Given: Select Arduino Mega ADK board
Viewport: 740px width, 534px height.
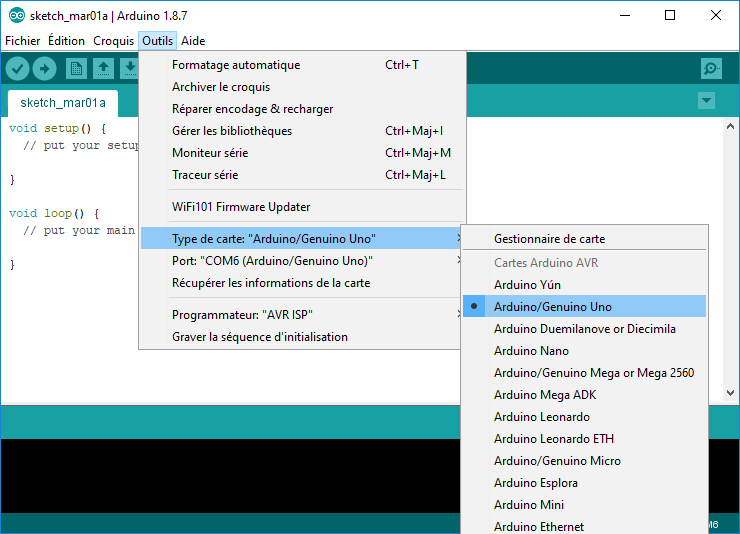Looking at the screenshot, I should pos(584,395).
